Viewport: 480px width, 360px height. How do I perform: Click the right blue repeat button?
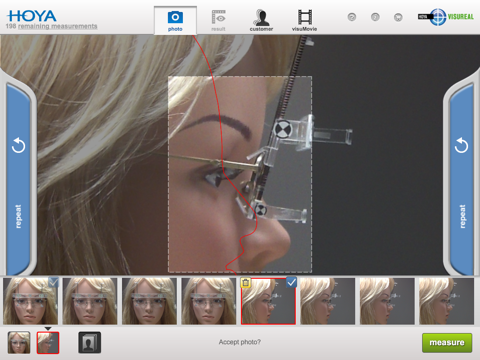click(x=462, y=178)
